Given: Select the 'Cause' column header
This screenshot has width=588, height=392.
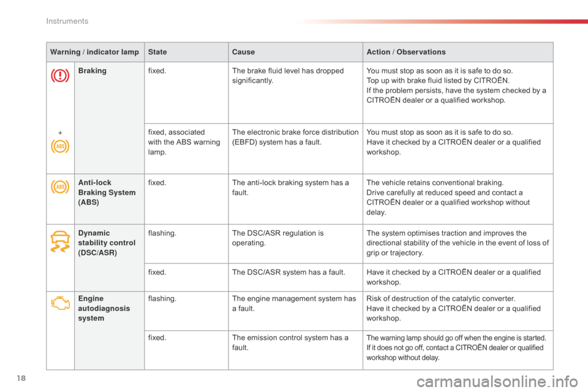Looking at the screenshot, I should tap(243, 52).
